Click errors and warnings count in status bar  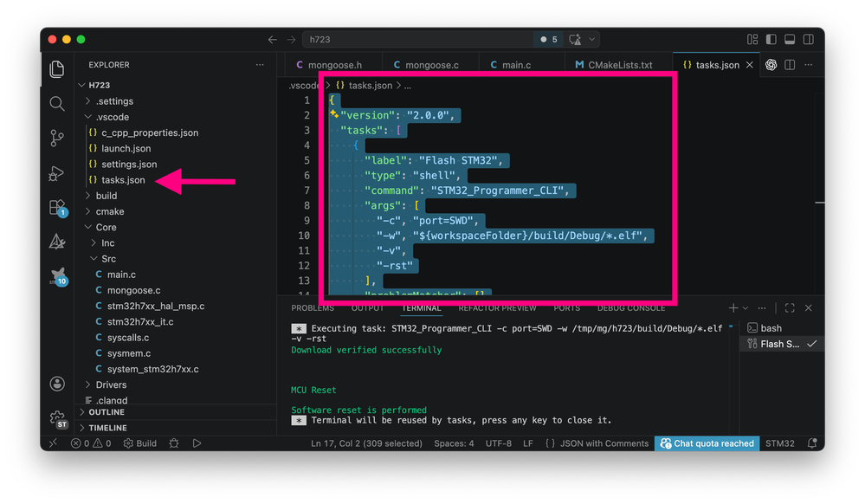[x=91, y=443]
